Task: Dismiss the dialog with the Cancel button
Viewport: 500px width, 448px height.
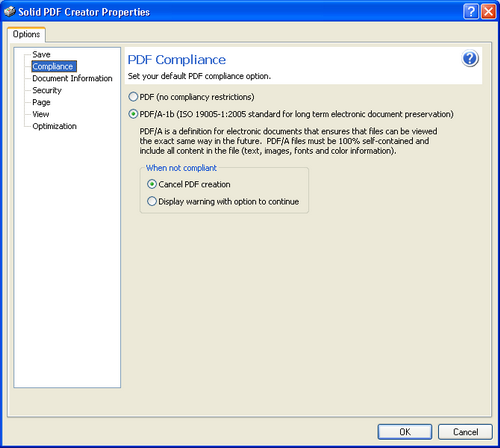Action: pos(465,432)
